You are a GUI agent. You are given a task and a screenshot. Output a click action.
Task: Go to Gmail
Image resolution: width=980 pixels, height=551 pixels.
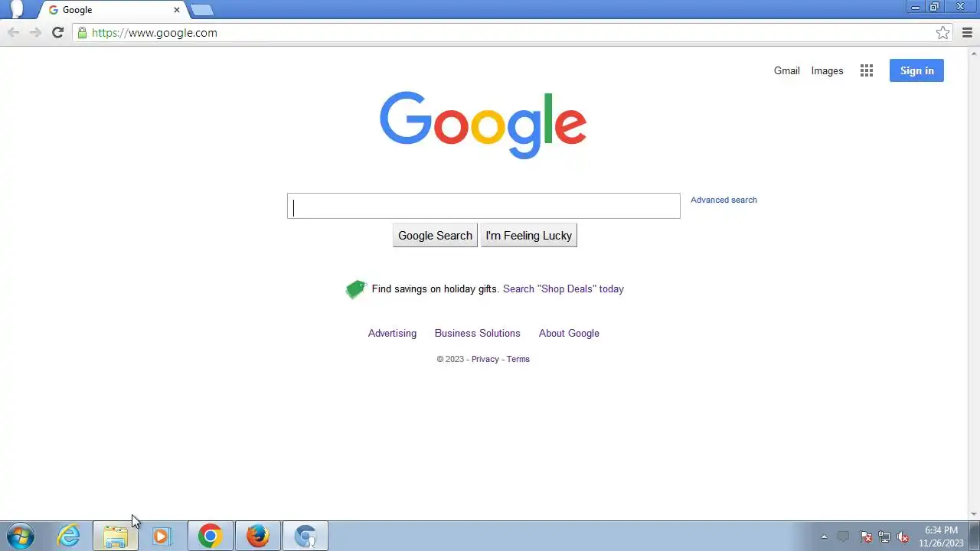coord(786,70)
